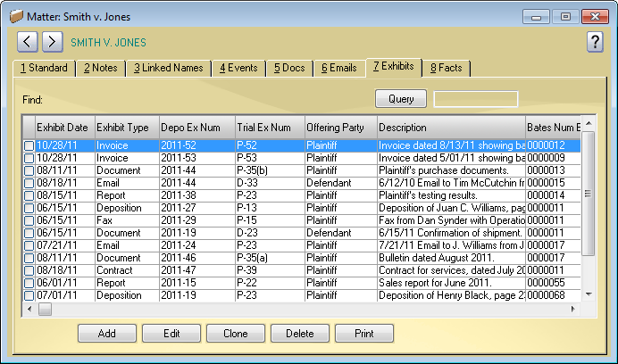Viewport: 618px width, 364px height.
Task: Click the '2011-15' depo exhibit number
Action: [197, 283]
